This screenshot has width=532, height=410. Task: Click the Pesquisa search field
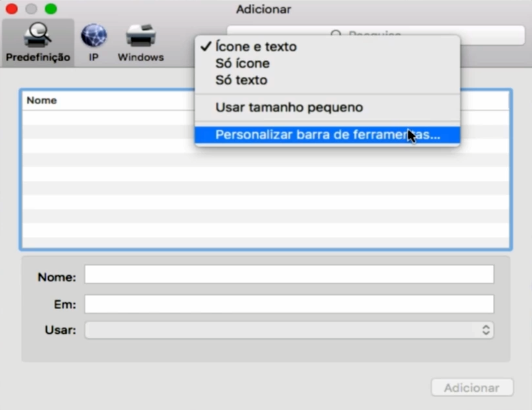tap(495, 35)
